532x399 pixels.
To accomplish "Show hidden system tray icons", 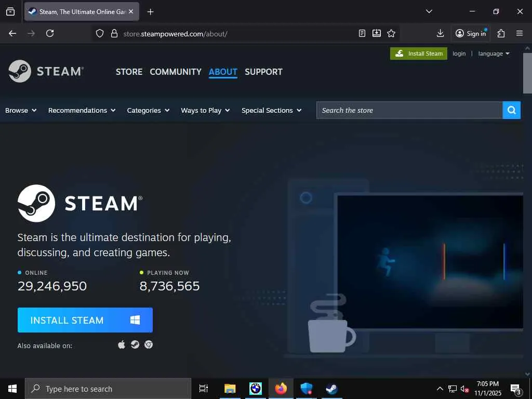I will [x=440, y=389].
